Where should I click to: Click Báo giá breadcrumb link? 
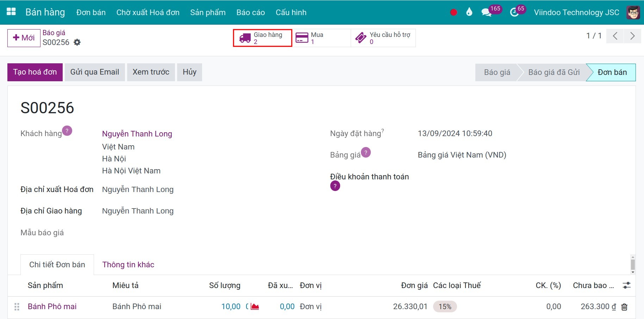(54, 33)
